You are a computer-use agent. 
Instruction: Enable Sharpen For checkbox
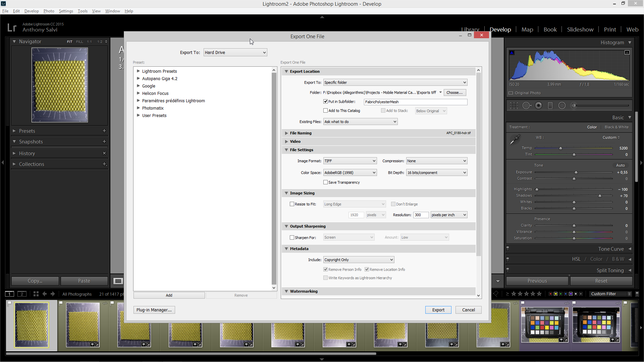click(x=292, y=238)
